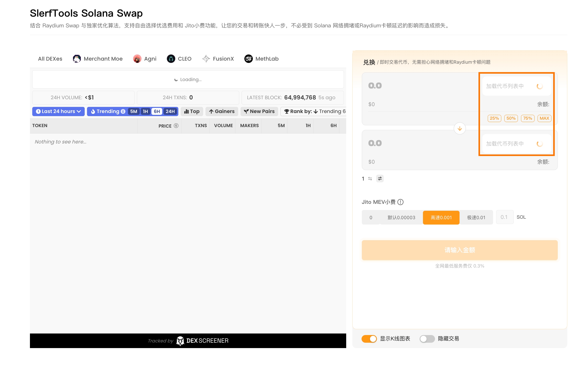Open Jito MEV tip info icon

[401, 202]
